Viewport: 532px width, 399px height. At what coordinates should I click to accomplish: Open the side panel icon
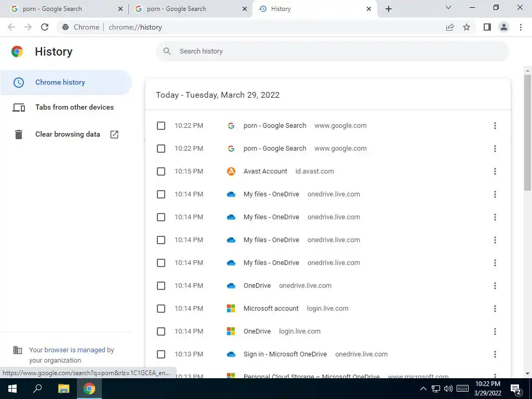coord(487,27)
